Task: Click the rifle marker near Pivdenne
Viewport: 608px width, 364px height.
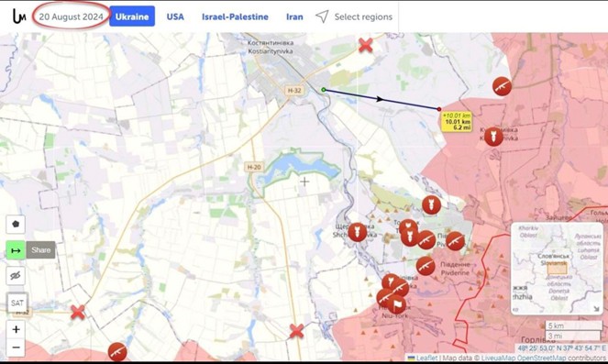Action: click(426, 266)
